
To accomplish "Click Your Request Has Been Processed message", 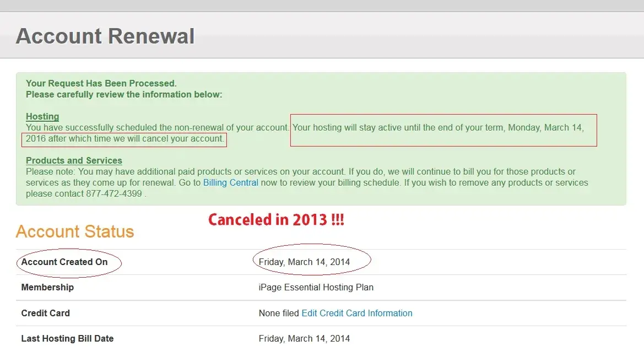I will pyautogui.click(x=101, y=84).
